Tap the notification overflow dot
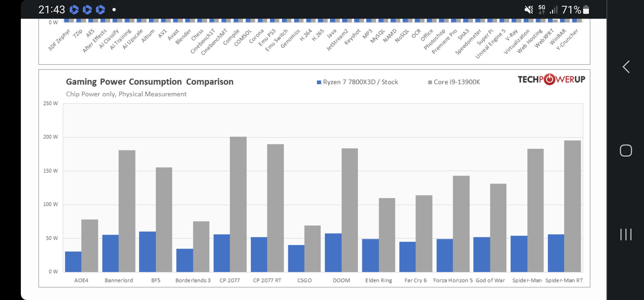 point(114,10)
